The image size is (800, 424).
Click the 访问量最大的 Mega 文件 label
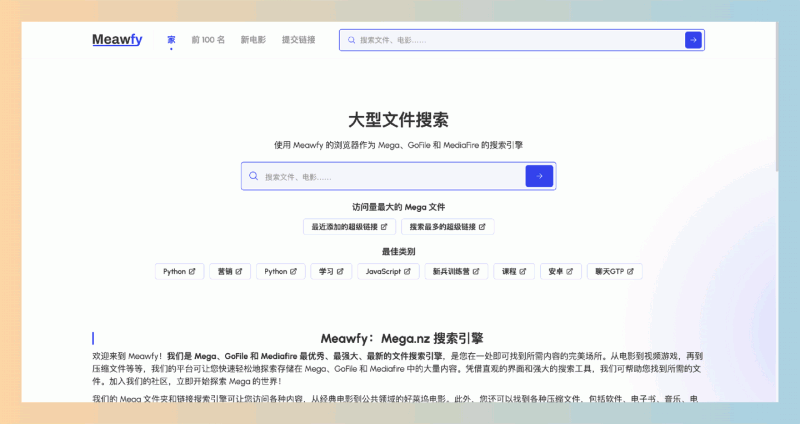click(x=398, y=207)
